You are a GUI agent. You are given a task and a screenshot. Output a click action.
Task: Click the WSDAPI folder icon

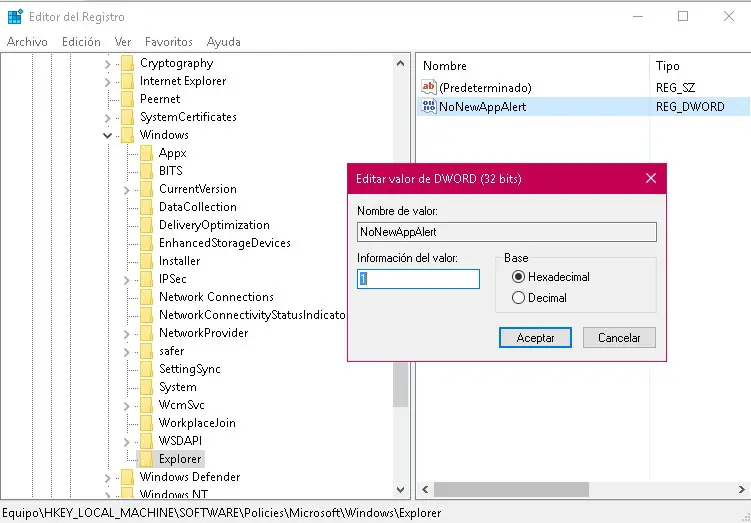click(147, 441)
